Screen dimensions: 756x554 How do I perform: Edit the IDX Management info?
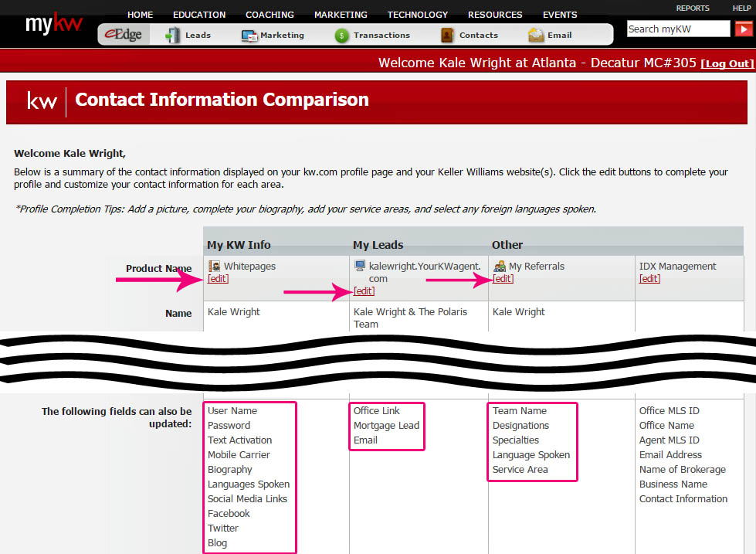click(x=649, y=278)
